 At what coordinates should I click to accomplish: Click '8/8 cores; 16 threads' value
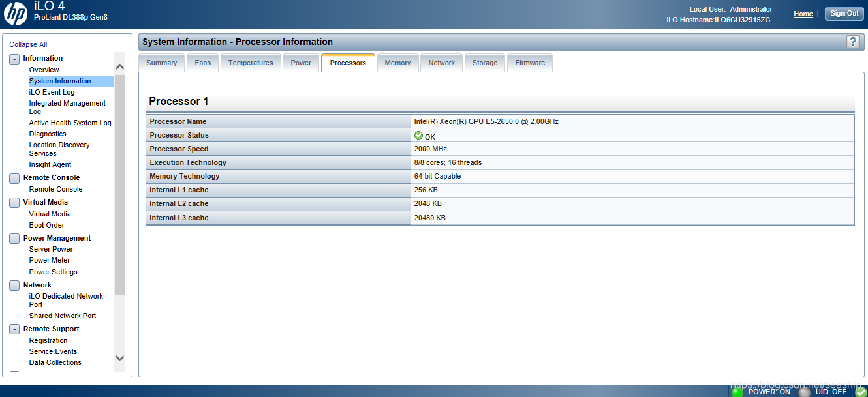448,162
